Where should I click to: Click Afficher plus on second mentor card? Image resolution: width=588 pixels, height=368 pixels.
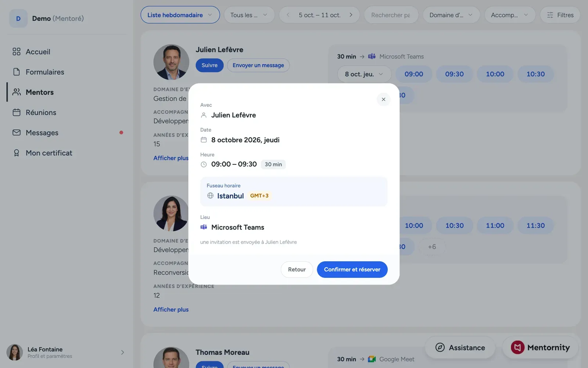point(171,309)
